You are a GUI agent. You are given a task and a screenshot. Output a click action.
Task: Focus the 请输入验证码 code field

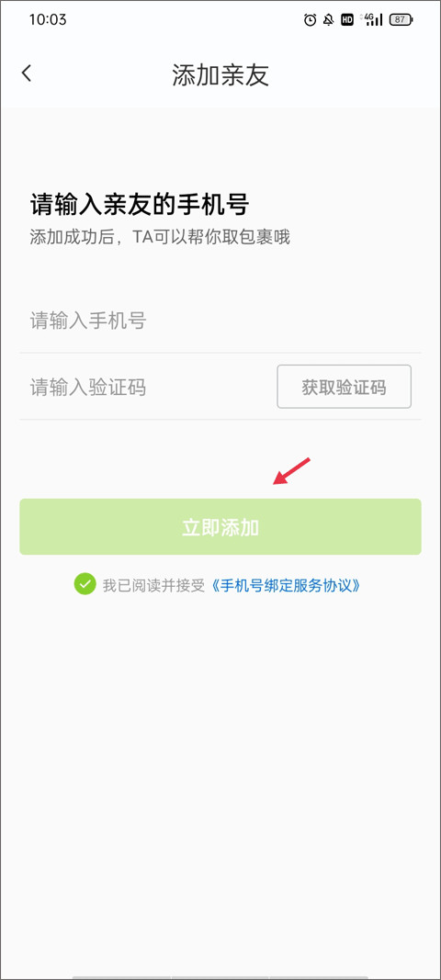[148, 388]
